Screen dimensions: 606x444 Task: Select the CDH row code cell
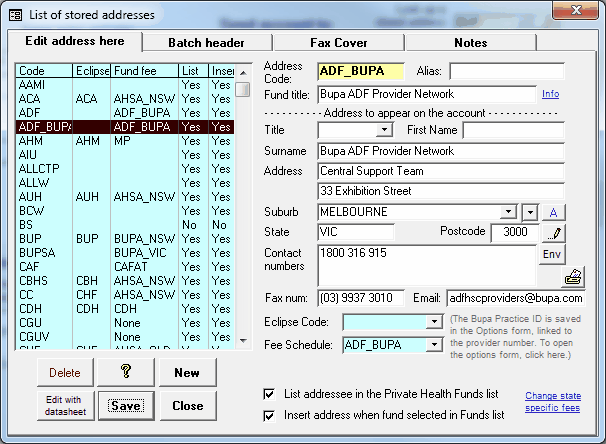coord(44,309)
